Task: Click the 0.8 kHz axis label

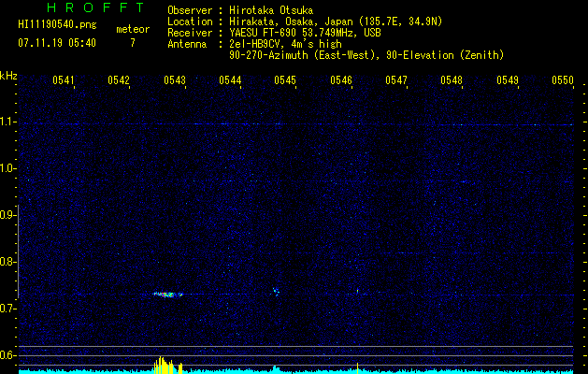Action: pyautogui.click(x=7, y=262)
